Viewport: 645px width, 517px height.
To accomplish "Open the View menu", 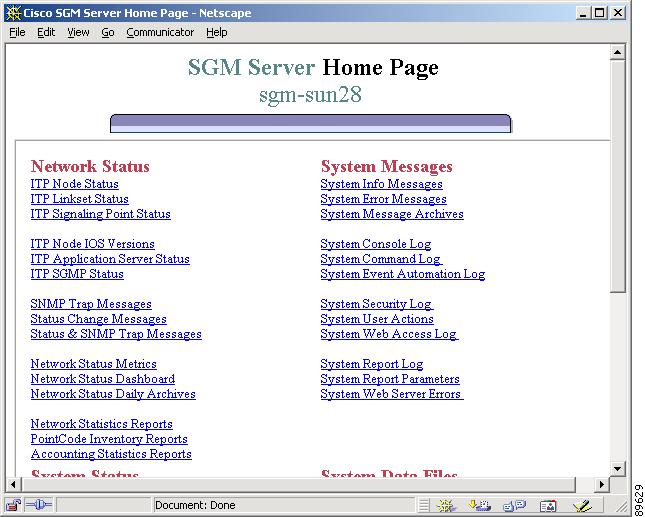I will [x=78, y=32].
